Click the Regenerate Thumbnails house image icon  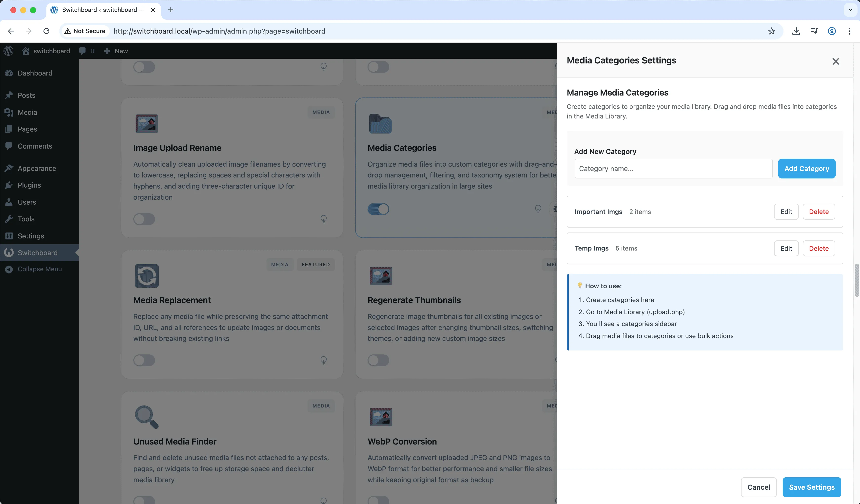pos(381,276)
